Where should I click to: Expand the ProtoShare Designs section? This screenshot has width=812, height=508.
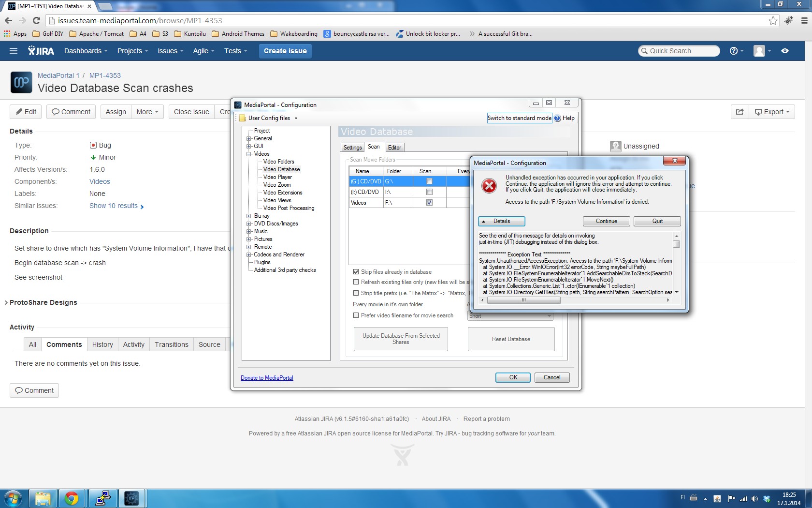coord(41,302)
